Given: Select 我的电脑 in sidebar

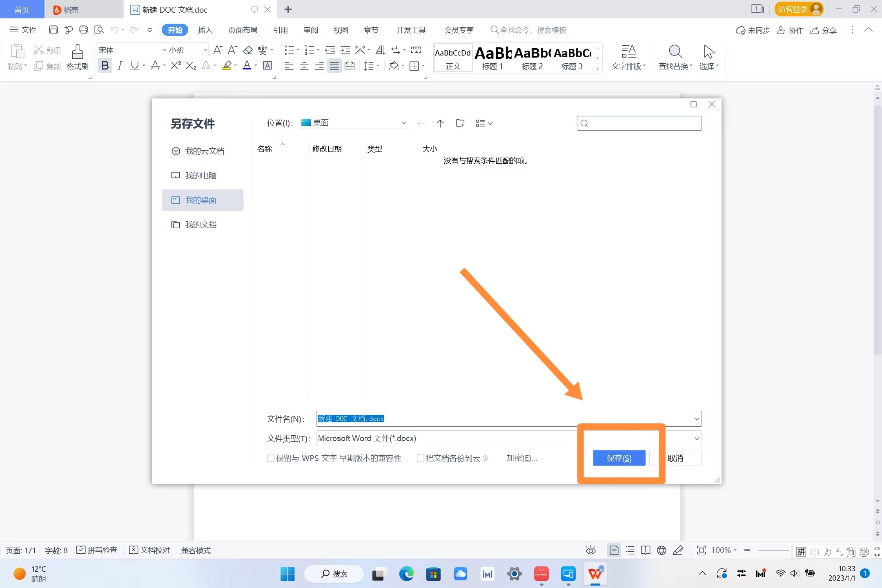Looking at the screenshot, I should [203, 176].
